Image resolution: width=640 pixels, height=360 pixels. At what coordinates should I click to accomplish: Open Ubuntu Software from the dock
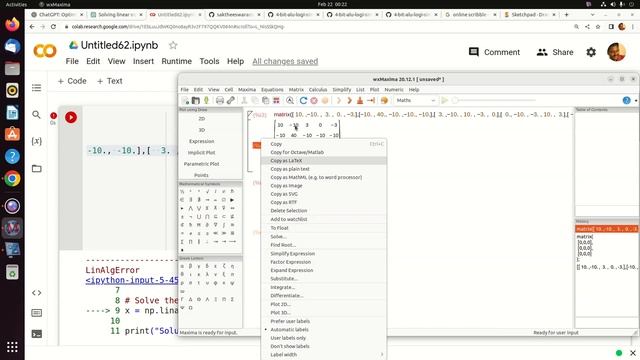pyautogui.click(x=12, y=134)
